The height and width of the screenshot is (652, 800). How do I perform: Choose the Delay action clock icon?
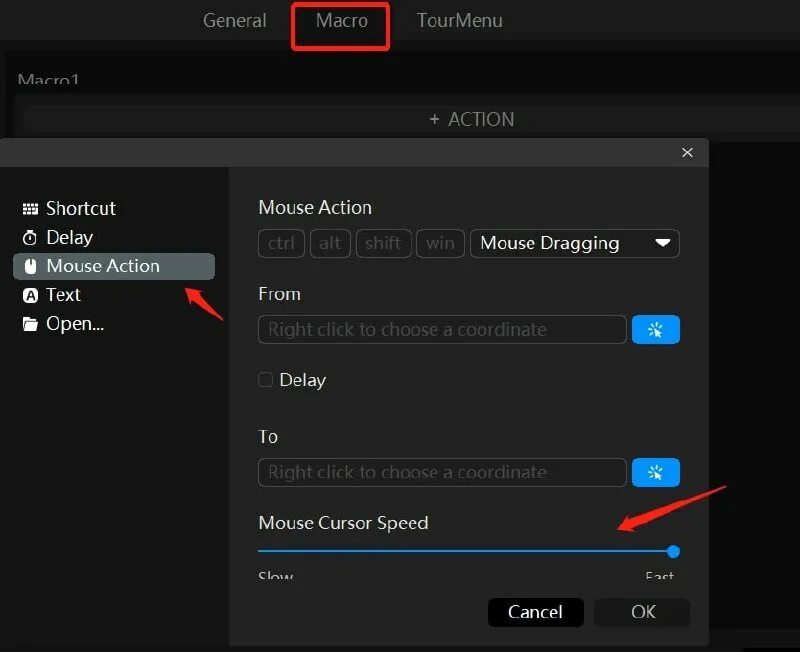point(29,237)
